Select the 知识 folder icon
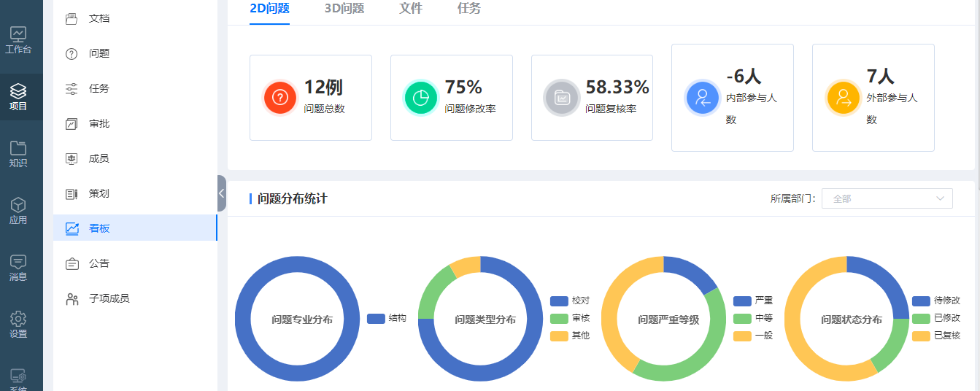This screenshot has height=391, width=980. pyautogui.click(x=18, y=148)
